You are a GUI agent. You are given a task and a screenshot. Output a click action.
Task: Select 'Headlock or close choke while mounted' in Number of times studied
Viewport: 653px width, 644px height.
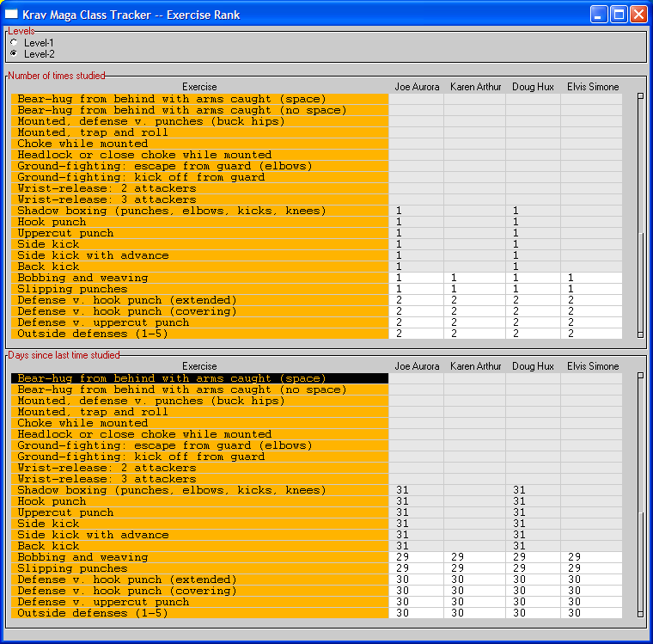coord(199,155)
